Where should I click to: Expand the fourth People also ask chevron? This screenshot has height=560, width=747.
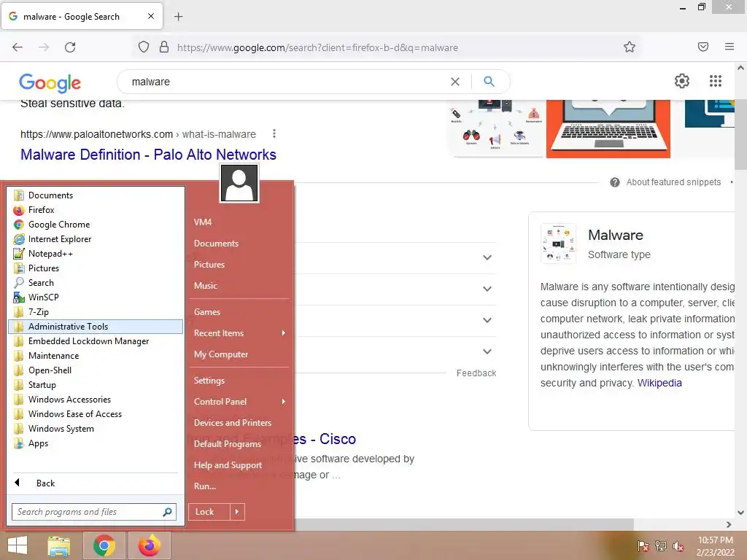point(487,352)
